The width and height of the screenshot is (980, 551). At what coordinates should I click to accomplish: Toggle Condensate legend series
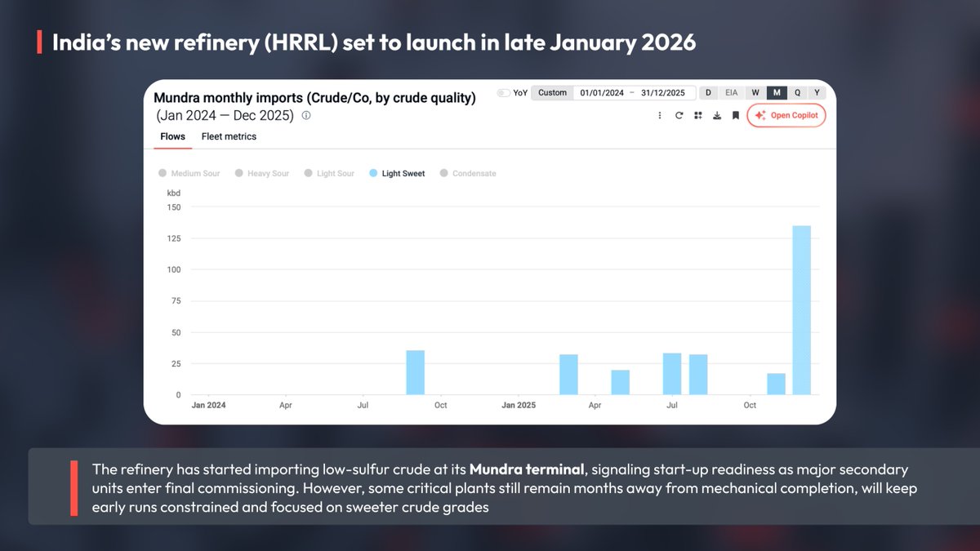click(x=468, y=173)
